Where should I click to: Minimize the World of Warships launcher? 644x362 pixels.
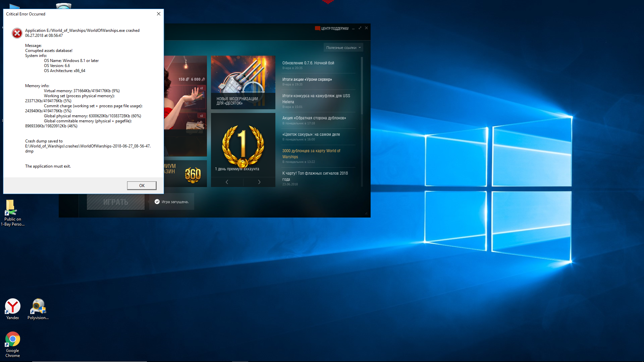tap(353, 28)
